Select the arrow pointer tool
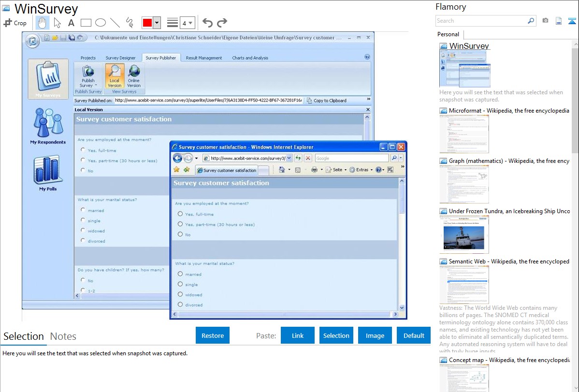The image size is (579, 392). pos(57,23)
